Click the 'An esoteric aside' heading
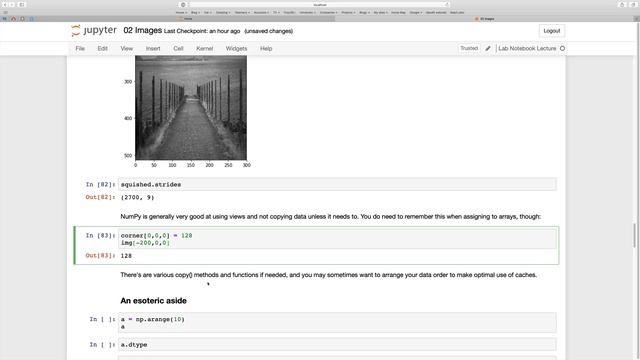This screenshot has width=640, height=360. 153,301
